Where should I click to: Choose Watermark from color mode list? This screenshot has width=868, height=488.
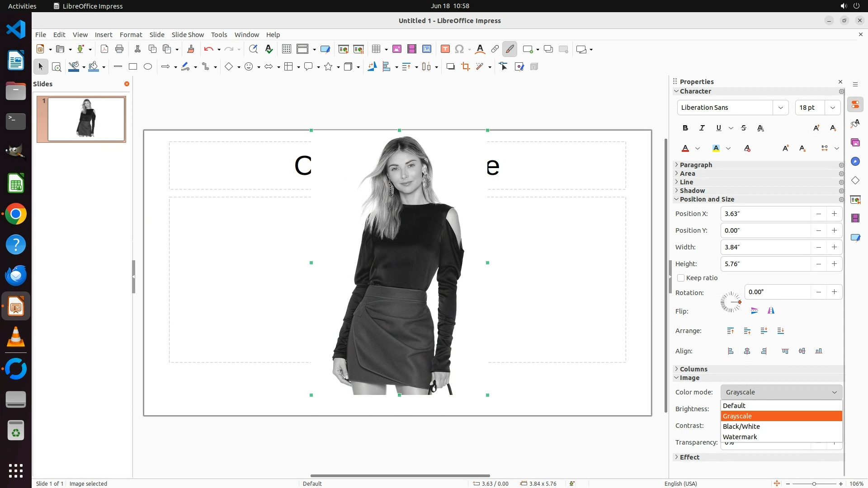740,437
